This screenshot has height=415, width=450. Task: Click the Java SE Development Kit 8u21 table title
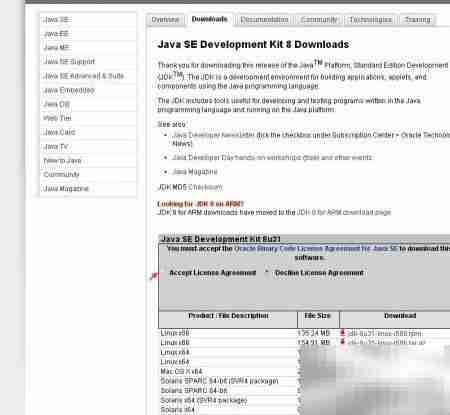click(x=221, y=239)
